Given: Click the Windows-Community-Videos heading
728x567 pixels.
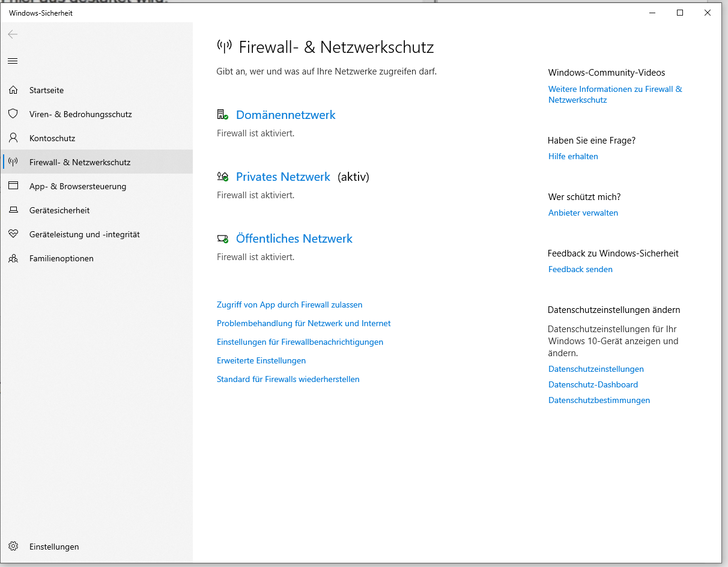Looking at the screenshot, I should point(607,73).
